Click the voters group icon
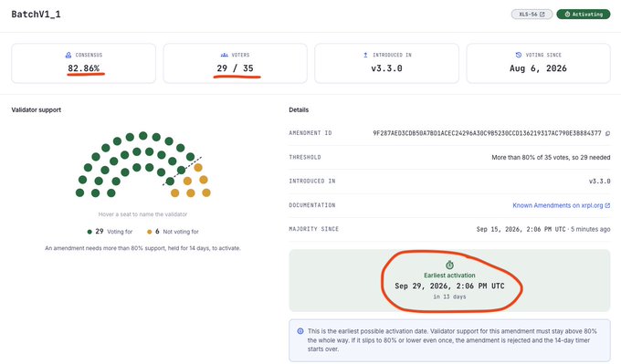Image resolution: width=621 pixels, height=364 pixels. click(224, 55)
